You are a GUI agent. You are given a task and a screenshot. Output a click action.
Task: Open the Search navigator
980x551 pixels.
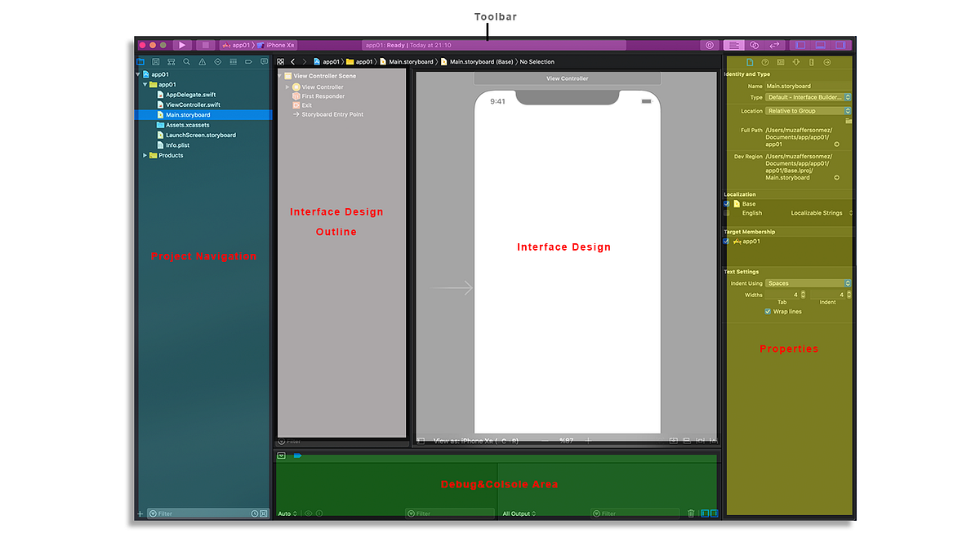coord(186,61)
